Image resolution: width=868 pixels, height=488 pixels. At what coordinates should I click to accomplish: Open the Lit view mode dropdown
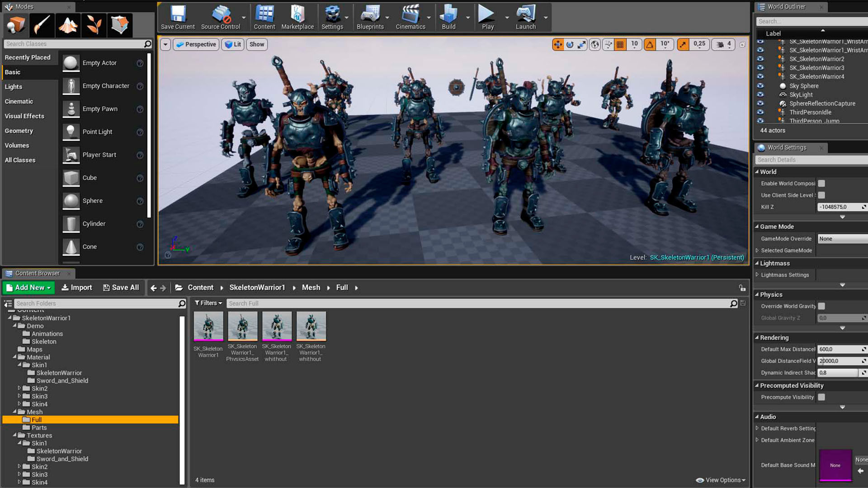233,44
